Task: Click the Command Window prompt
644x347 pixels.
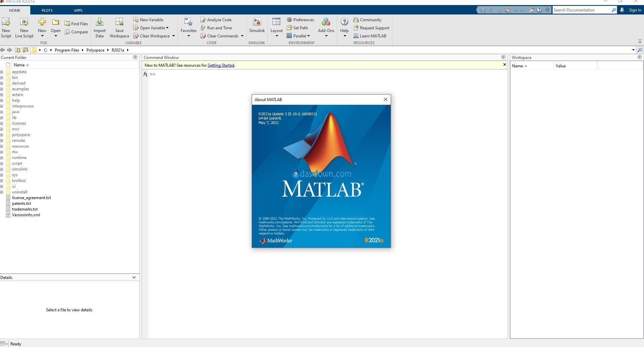Action: tap(152, 74)
